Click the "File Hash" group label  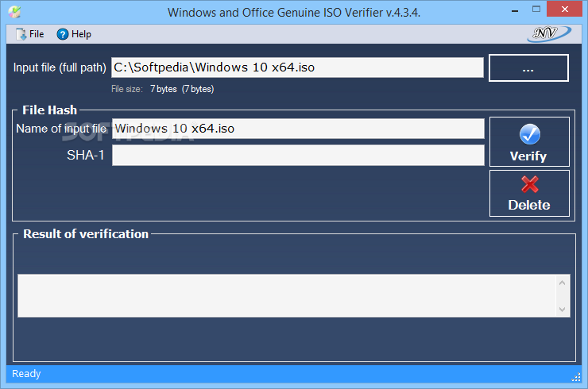[49, 110]
